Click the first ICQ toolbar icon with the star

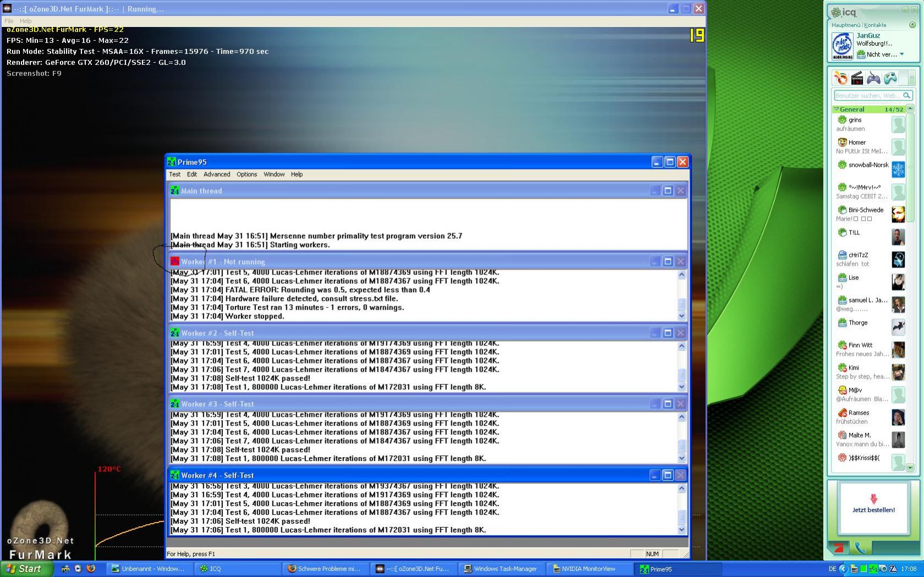click(x=840, y=78)
